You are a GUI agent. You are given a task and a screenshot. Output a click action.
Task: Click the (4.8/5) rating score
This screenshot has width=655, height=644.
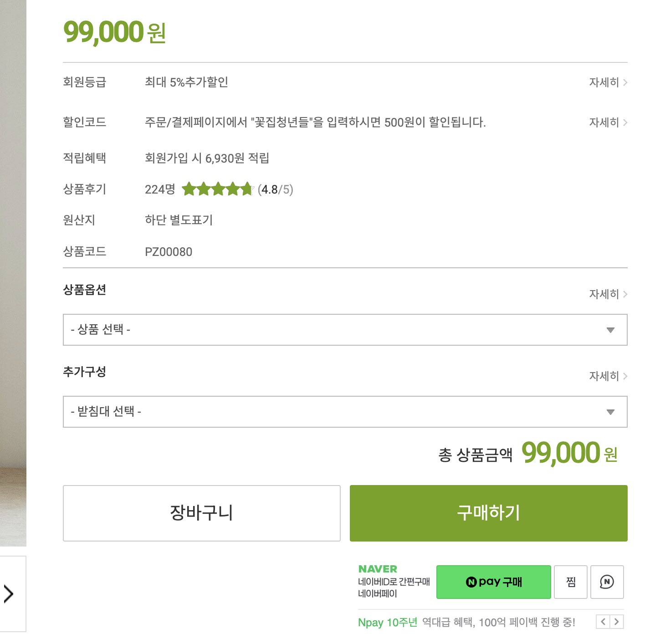tap(275, 189)
